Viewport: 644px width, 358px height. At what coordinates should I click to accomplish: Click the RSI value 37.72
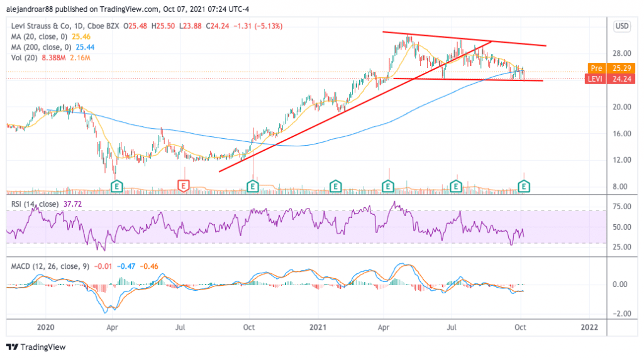(x=72, y=204)
